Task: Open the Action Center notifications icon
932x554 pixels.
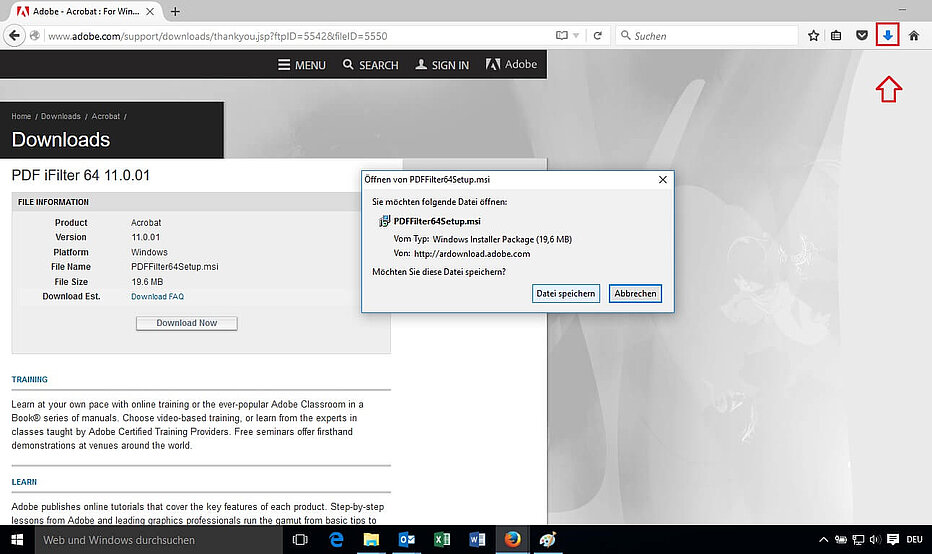Action: (892, 540)
